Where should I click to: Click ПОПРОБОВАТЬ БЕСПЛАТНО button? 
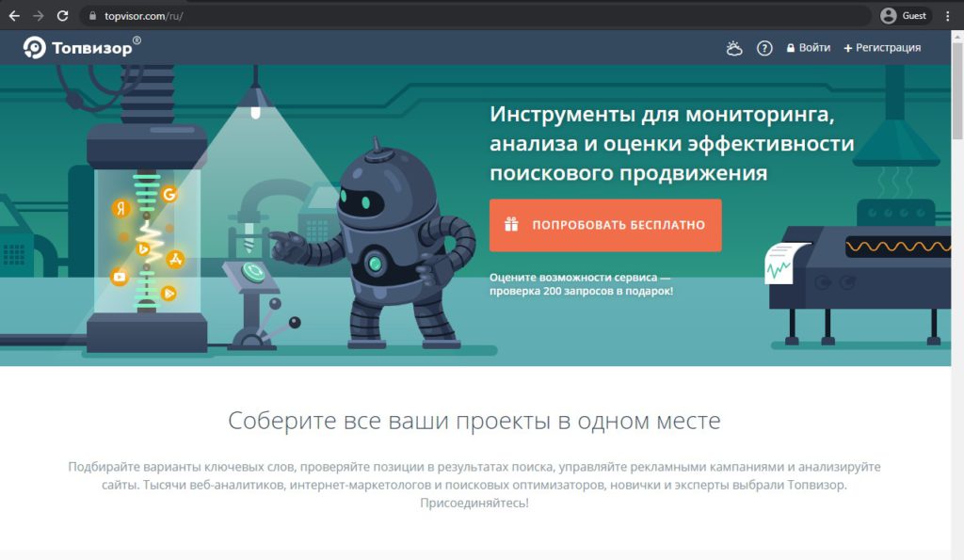coord(605,225)
